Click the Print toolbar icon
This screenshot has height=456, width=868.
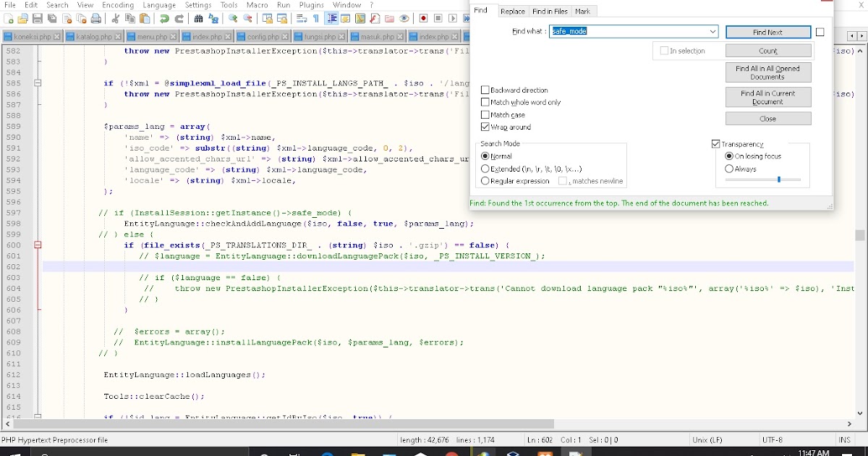(x=95, y=18)
